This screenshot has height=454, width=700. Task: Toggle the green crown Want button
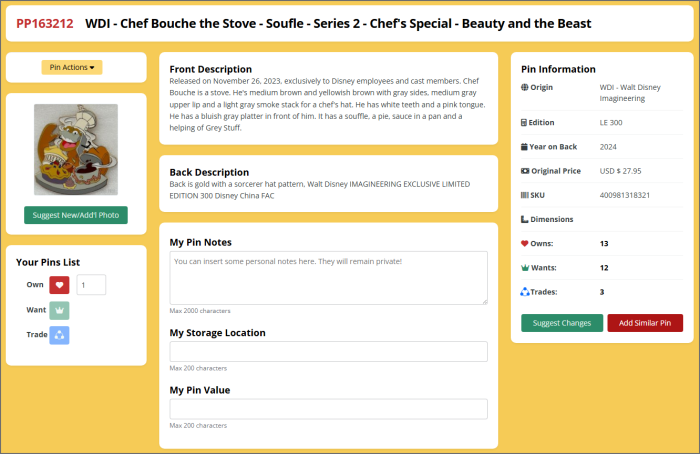[59, 310]
